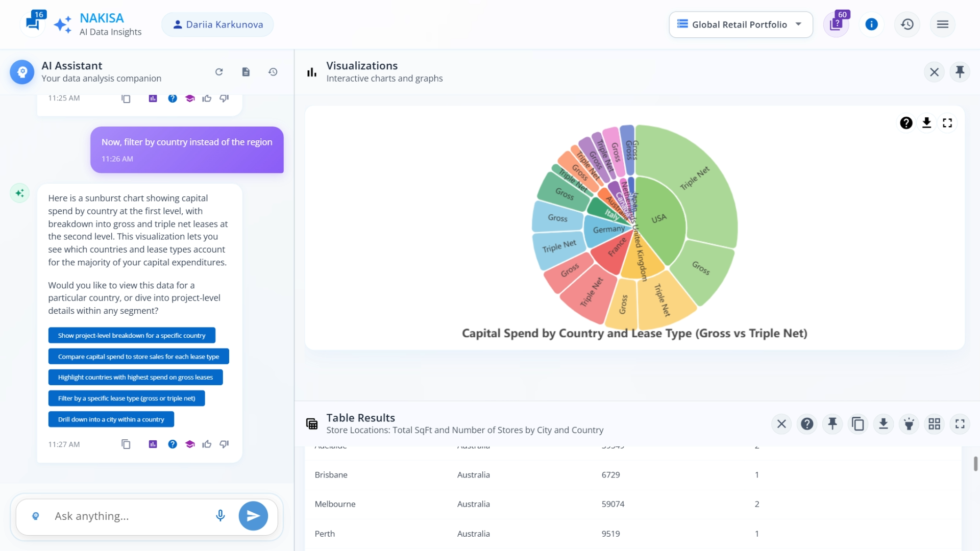
Task: Open Dariia Karkunova user profile chip
Action: (217, 24)
